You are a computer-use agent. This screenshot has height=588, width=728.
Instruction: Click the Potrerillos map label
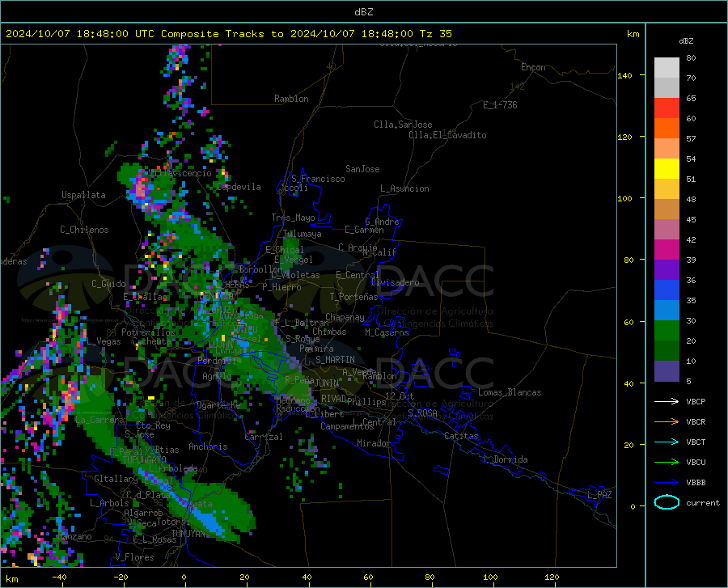pyautogui.click(x=148, y=332)
